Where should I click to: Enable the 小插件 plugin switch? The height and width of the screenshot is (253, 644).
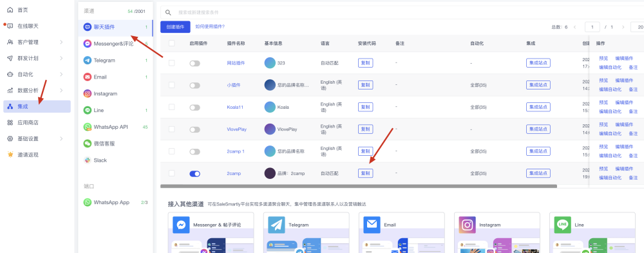194,86
